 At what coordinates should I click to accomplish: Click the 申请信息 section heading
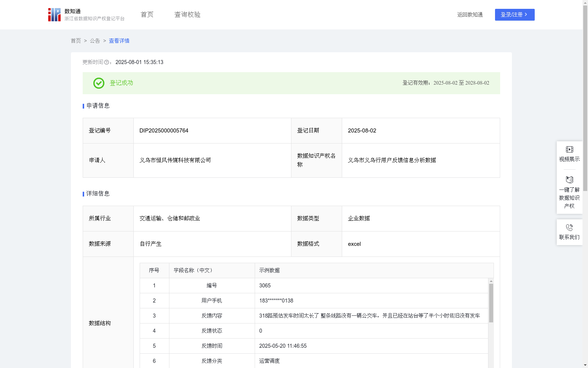tap(98, 106)
